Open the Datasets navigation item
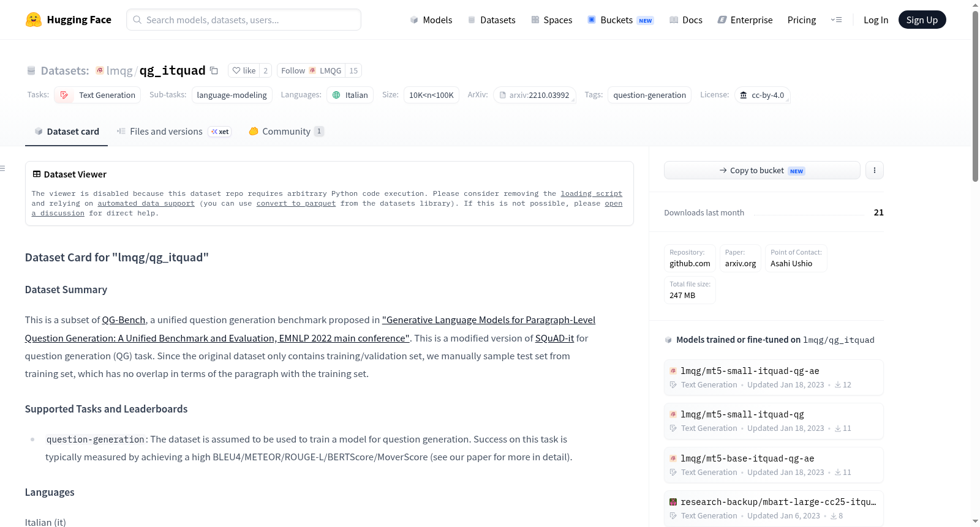 coord(491,20)
